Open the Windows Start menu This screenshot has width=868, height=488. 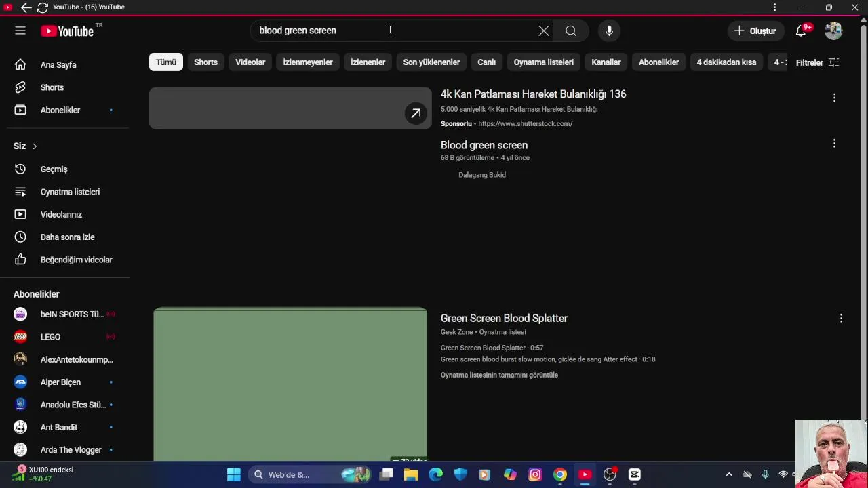point(233,474)
